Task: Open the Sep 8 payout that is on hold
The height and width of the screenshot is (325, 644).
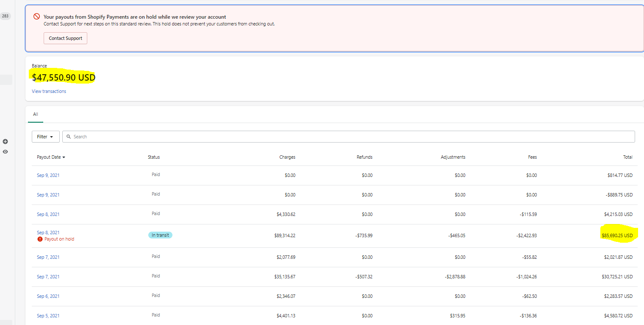Action: click(x=48, y=233)
